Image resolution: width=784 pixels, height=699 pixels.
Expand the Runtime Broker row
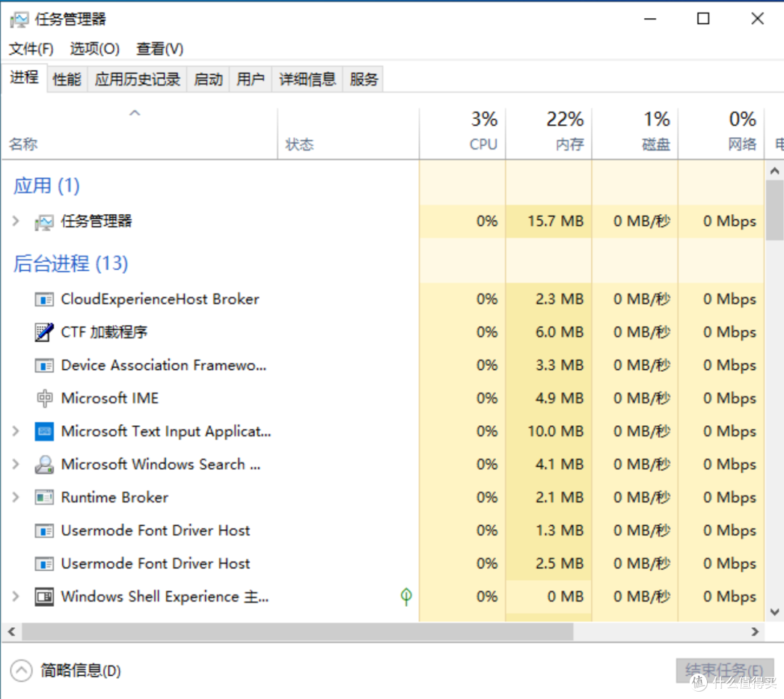(15, 497)
